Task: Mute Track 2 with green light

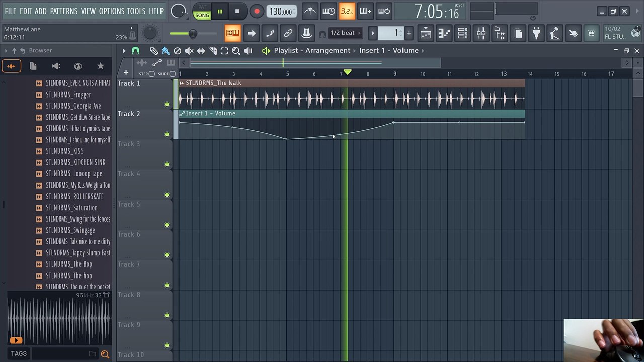Action: (x=167, y=134)
